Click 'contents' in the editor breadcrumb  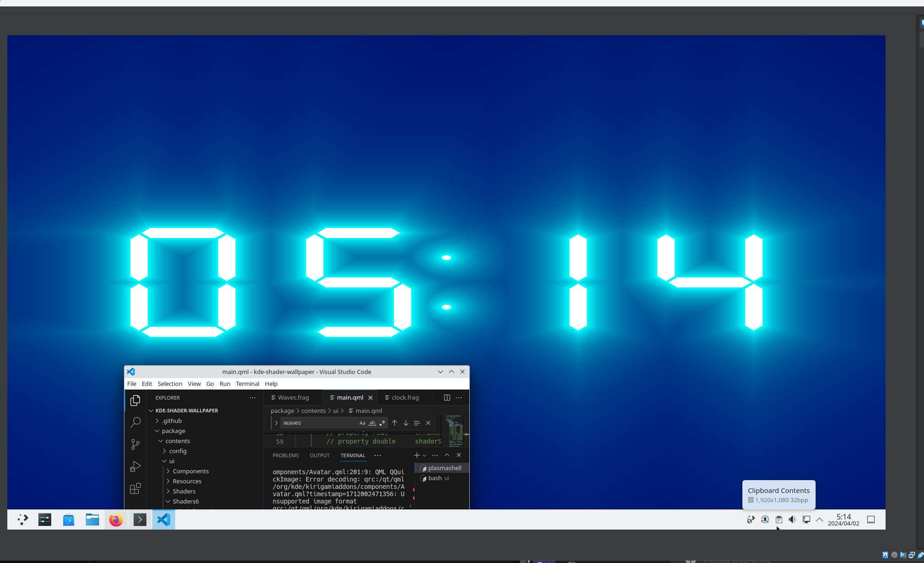point(313,411)
